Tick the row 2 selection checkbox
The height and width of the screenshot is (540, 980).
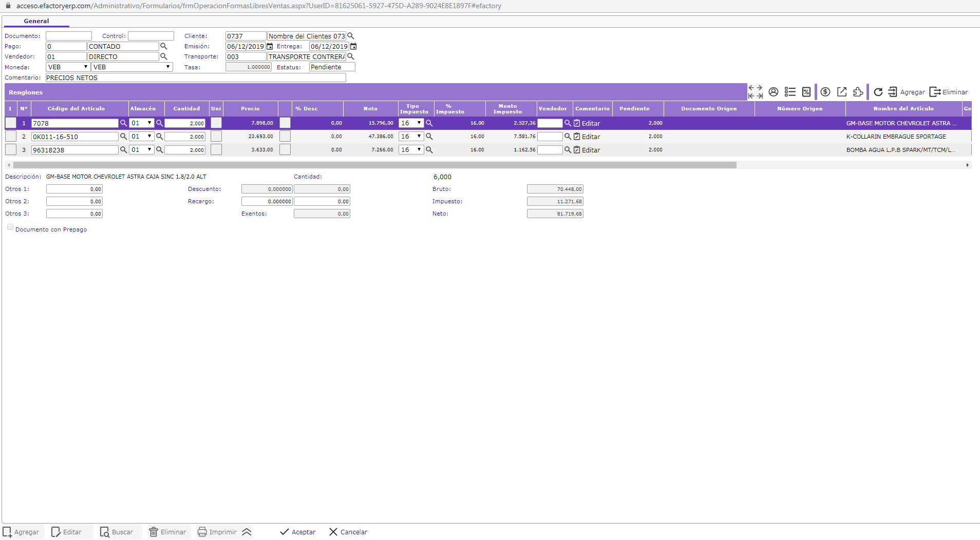coord(11,137)
